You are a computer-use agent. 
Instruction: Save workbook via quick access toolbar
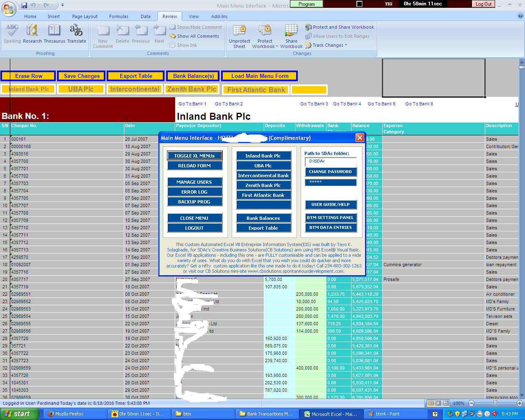[x=24, y=5]
